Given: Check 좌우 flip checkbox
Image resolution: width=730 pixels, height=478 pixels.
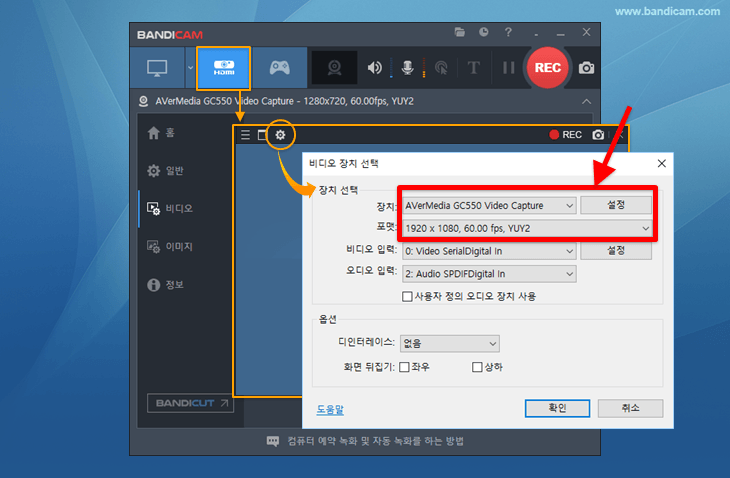Looking at the screenshot, I should (x=404, y=367).
